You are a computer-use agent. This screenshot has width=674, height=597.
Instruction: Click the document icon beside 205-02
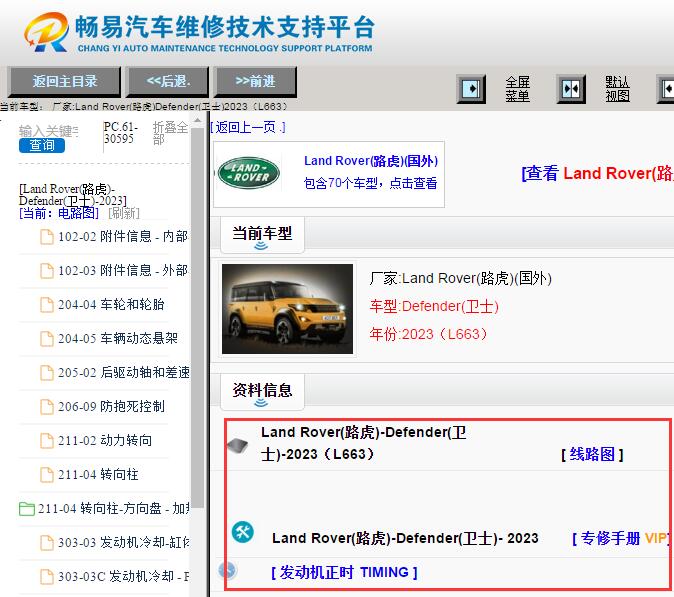(x=47, y=373)
